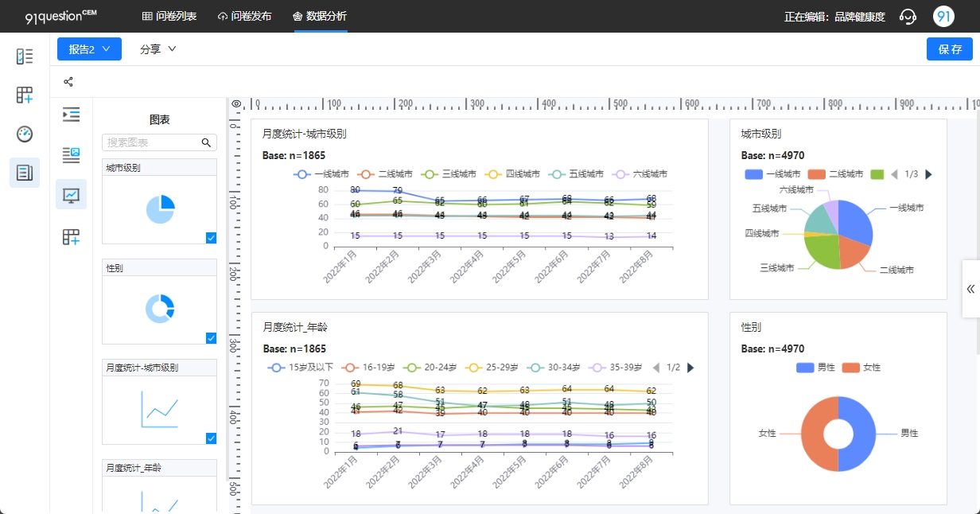The height and width of the screenshot is (514, 980).
Task: Click the share nodes icon below toolbar
Action: [x=68, y=82]
